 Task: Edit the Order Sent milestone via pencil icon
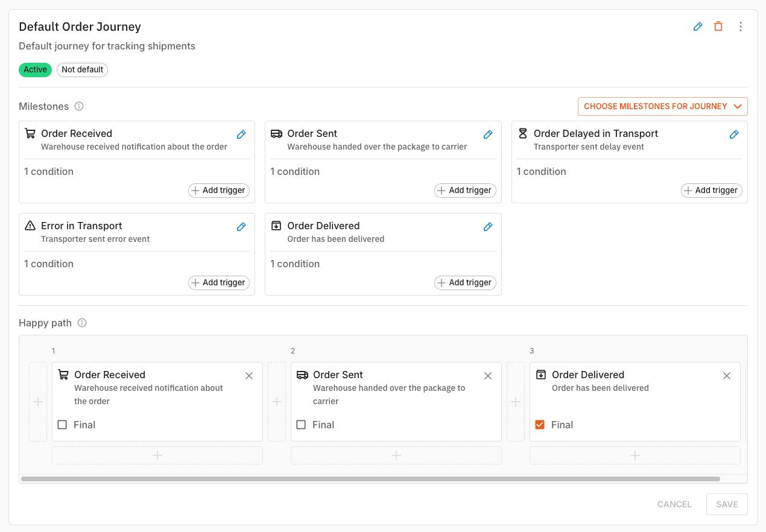click(x=487, y=134)
